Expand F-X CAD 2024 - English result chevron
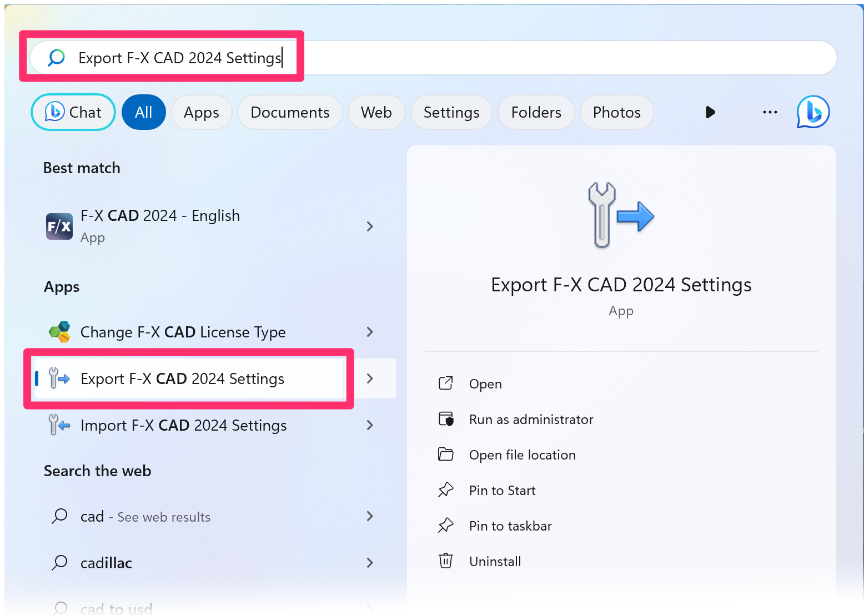Screen dimensions: 864x616 point(370,226)
